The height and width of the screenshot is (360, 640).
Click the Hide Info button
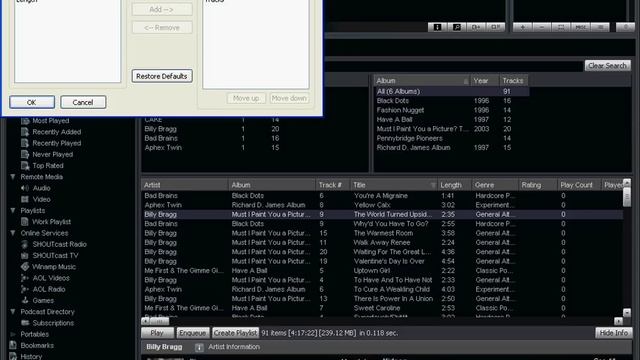pyautogui.click(x=613, y=333)
